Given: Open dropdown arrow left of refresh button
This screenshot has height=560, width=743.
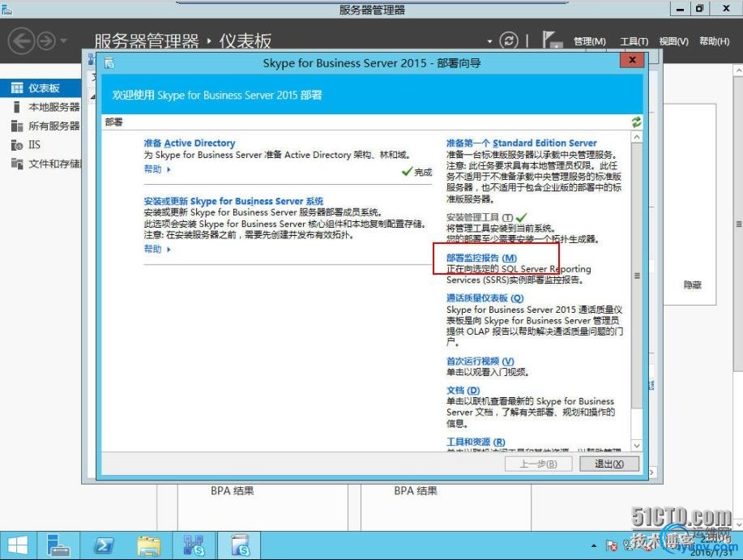Looking at the screenshot, I should click(490, 41).
